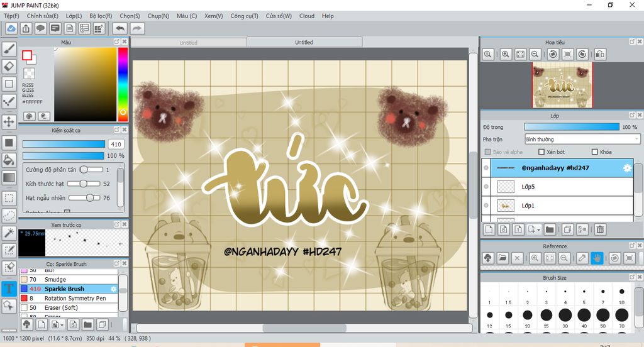Screen dimensions: 644x347
Task: Open the Tệp(F) menu
Action: click(x=11, y=16)
